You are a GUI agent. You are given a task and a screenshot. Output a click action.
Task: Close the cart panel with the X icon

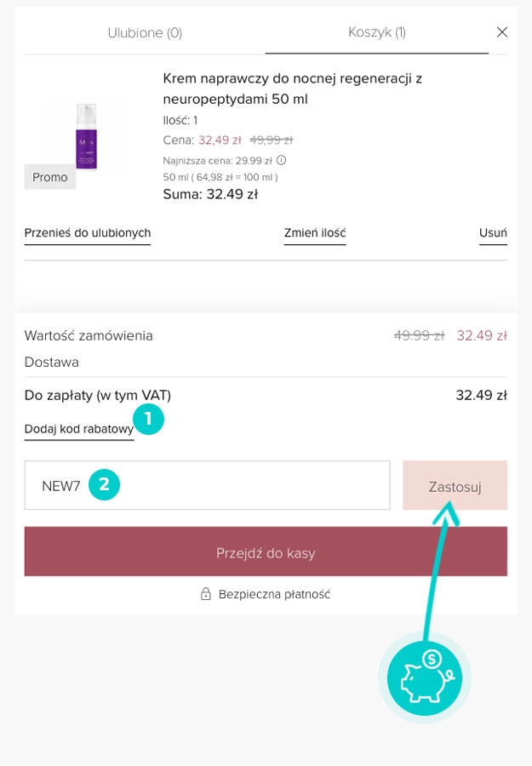[502, 32]
